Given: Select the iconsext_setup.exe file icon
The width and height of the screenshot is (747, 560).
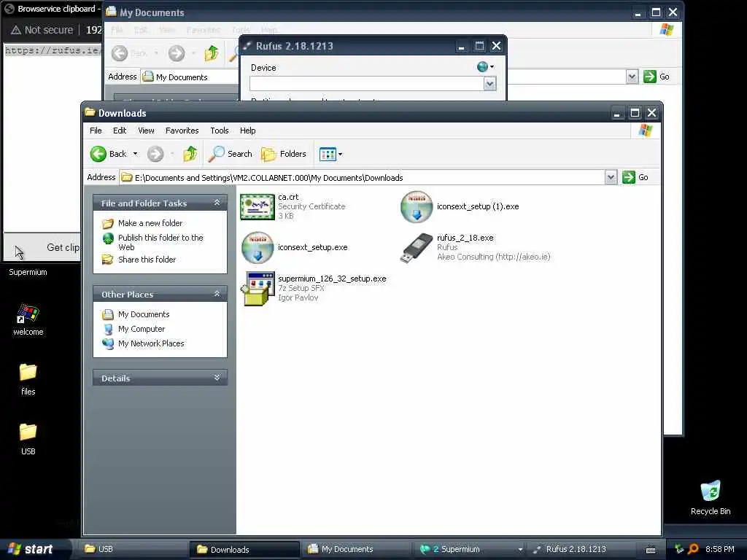Looking at the screenshot, I should coord(258,248).
